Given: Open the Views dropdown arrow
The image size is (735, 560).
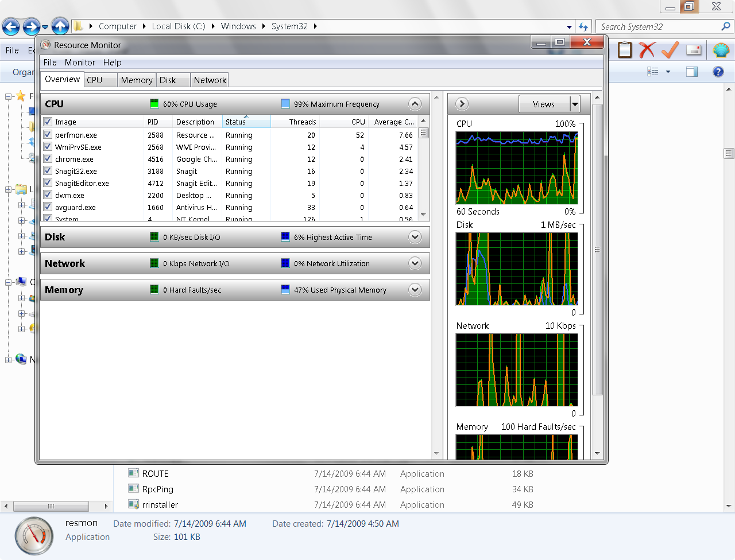Looking at the screenshot, I should click(575, 104).
